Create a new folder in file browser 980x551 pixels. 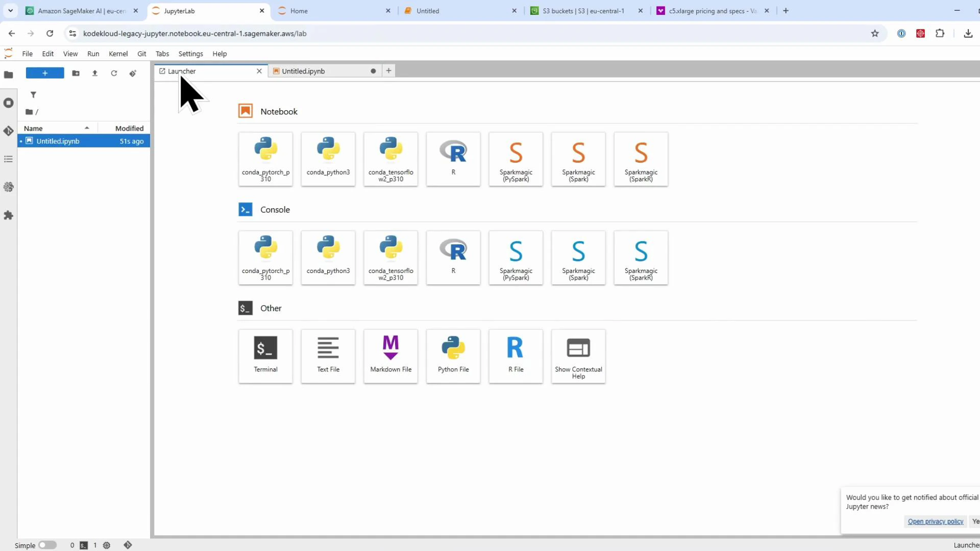coord(76,73)
